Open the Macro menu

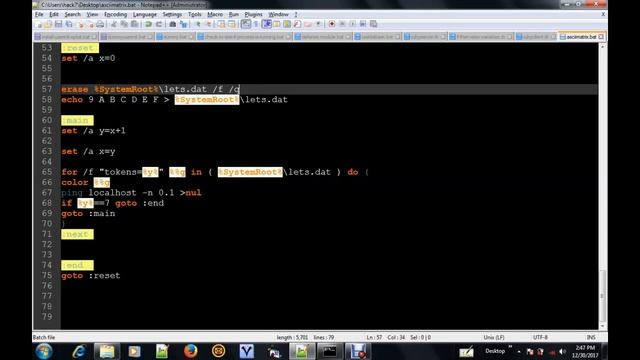coord(215,14)
